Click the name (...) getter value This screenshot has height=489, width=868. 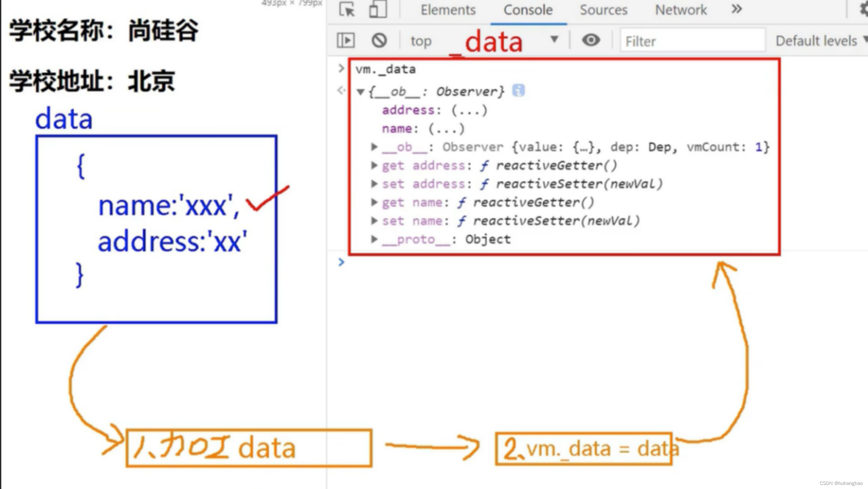446,129
